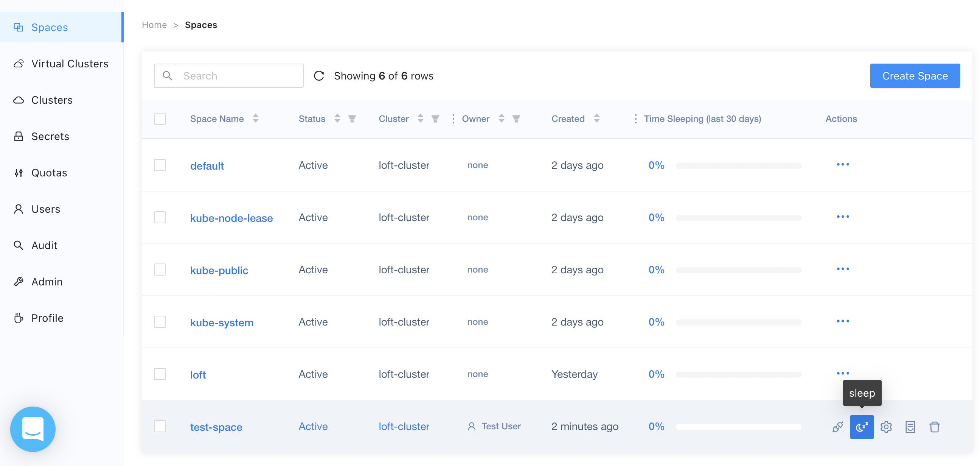
Task: Click the YAML document icon for test-space
Action: pos(910,426)
